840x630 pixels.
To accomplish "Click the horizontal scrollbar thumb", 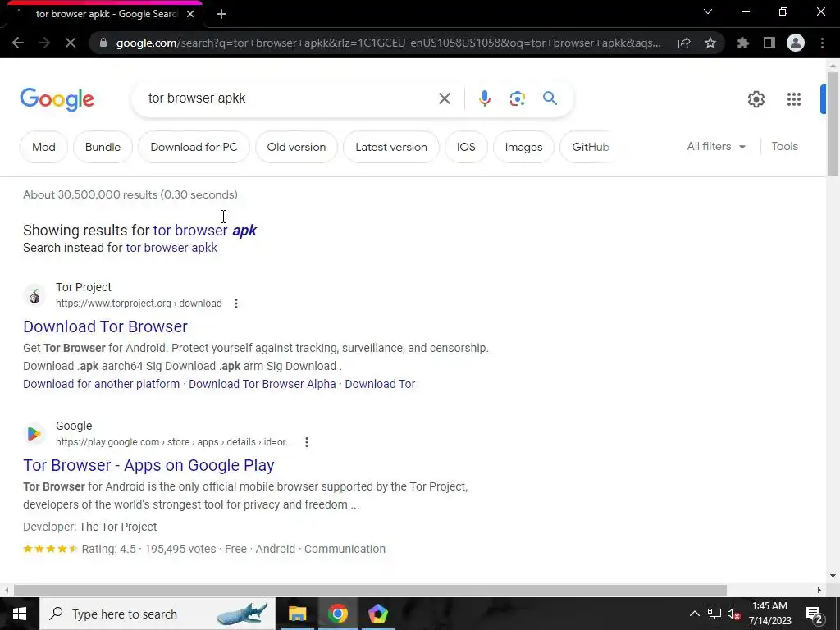I will pyautogui.click(x=370, y=591).
